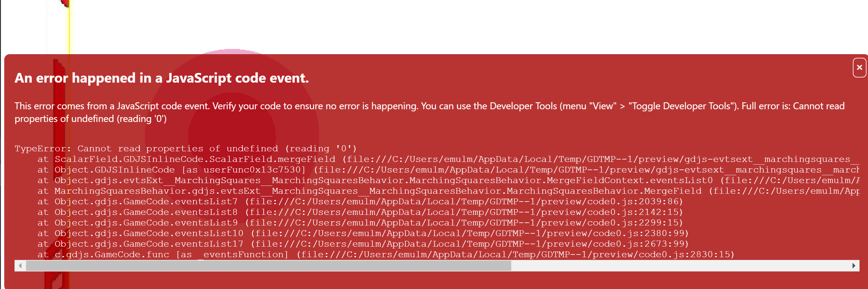The width and height of the screenshot is (868, 289).
Task: Click the 'An error happened' heading
Action: coord(161,78)
